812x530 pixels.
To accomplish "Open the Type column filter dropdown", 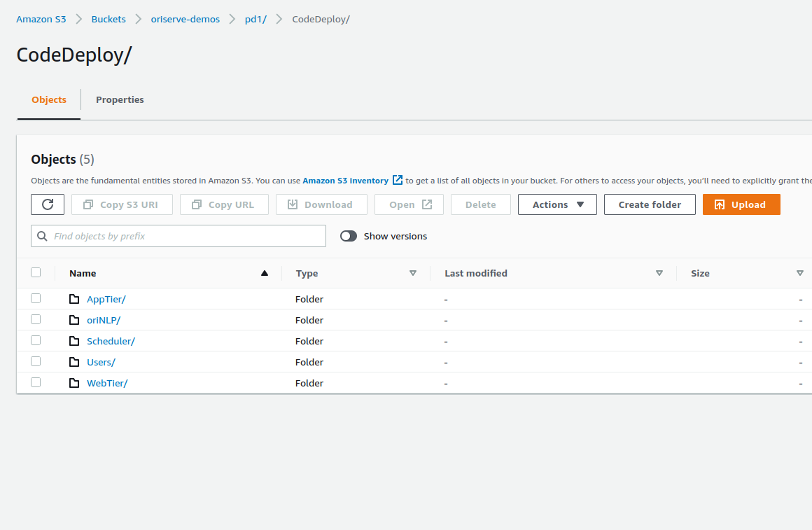I will [x=413, y=273].
